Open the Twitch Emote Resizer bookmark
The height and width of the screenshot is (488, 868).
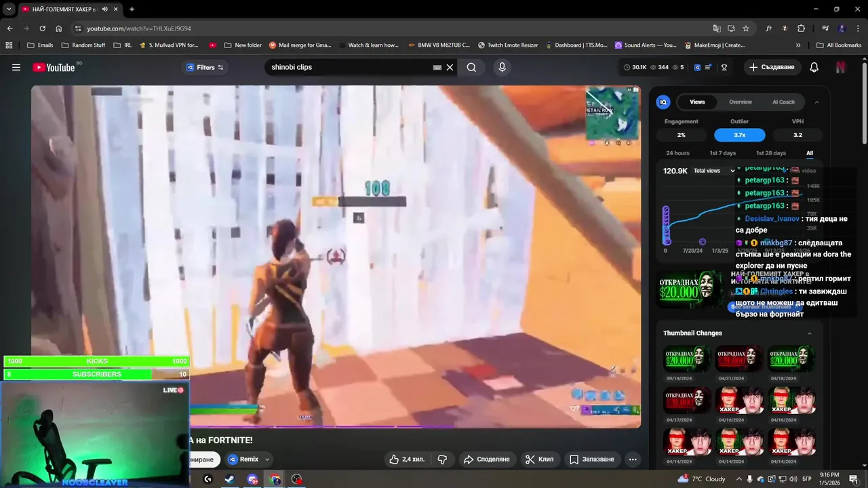(x=507, y=45)
